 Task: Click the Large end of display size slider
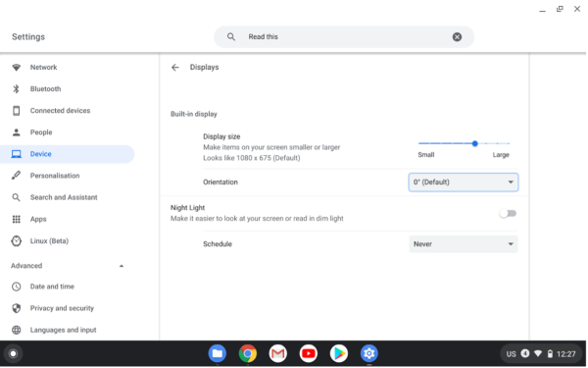pos(509,143)
